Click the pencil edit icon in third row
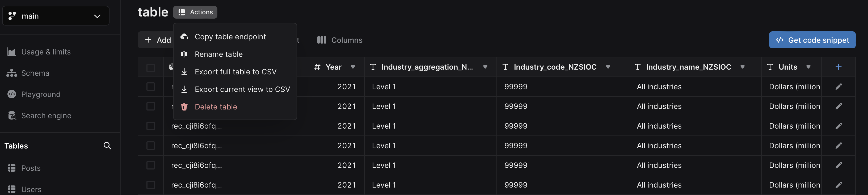This screenshot has width=868, height=195. tap(839, 126)
